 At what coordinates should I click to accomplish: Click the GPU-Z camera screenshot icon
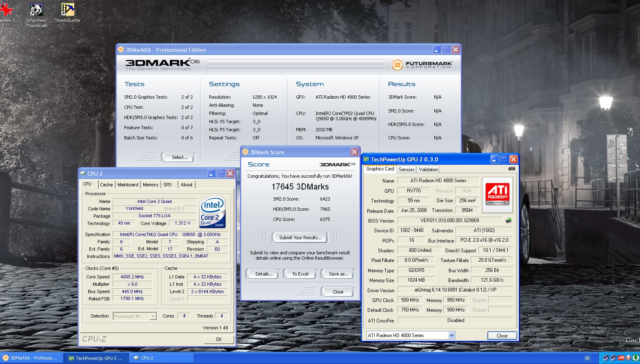tap(512, 169)
